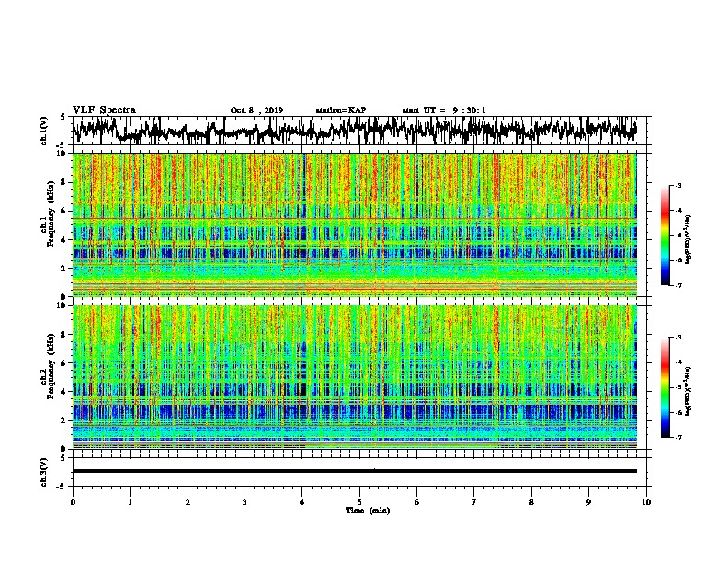Click the "6" kHz tick on ch.2 axis
728x563 pixels.
(63, 363)
